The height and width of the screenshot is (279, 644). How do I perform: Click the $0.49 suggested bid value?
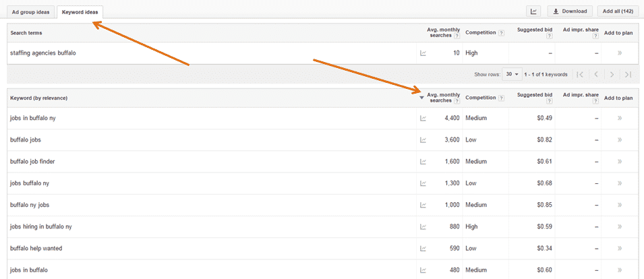[x=545, y=118]
